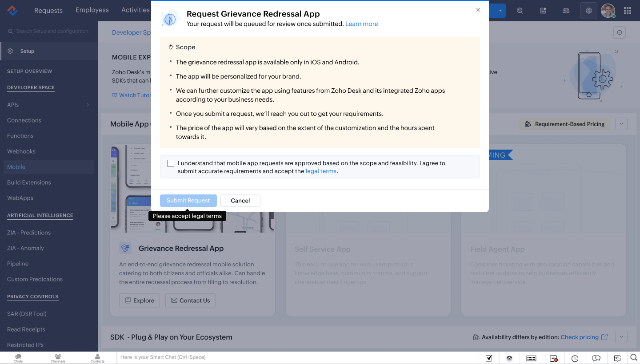Select Build Extensions in the sidebar
Viewport: 640px width, 364px height.
point(29,182)
